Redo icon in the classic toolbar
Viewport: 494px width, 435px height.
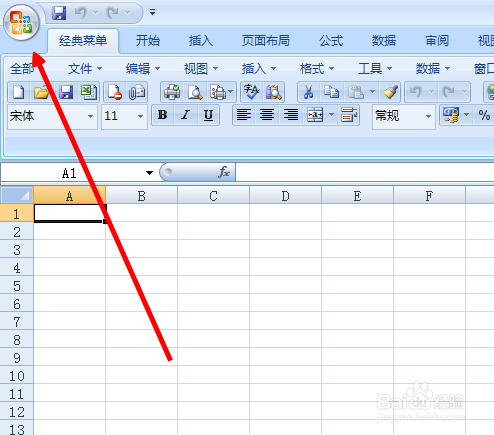click(x=448, y=92)
